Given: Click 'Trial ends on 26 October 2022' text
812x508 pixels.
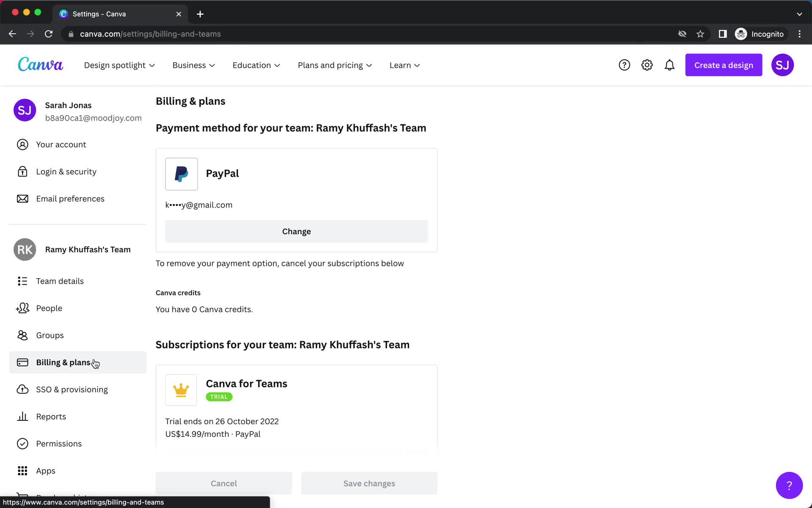Looking at the screenshot, I should click(222, 422).
